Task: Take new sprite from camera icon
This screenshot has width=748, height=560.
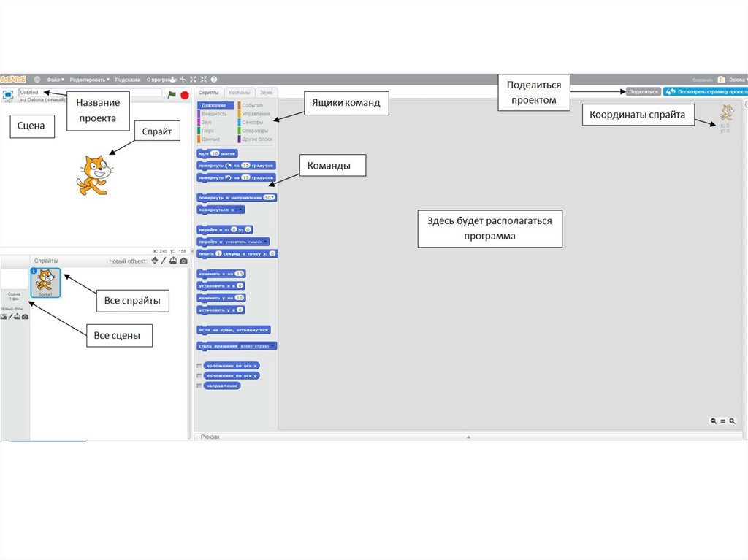Action: tap(183, 261)
